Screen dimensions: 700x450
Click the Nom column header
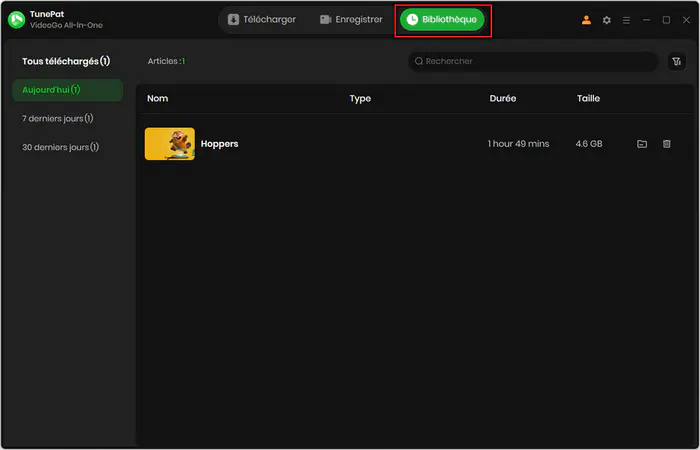[x=158, y=99]
